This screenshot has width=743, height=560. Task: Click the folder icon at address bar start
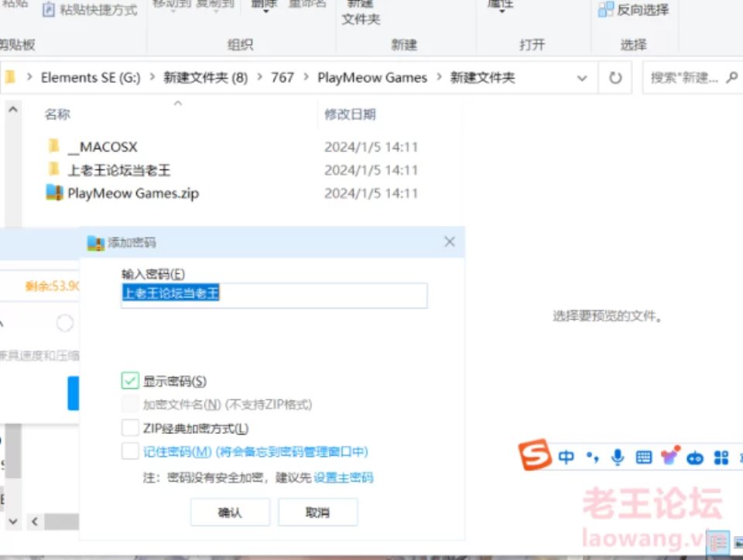pyautogui.click(x=10, y=77)
